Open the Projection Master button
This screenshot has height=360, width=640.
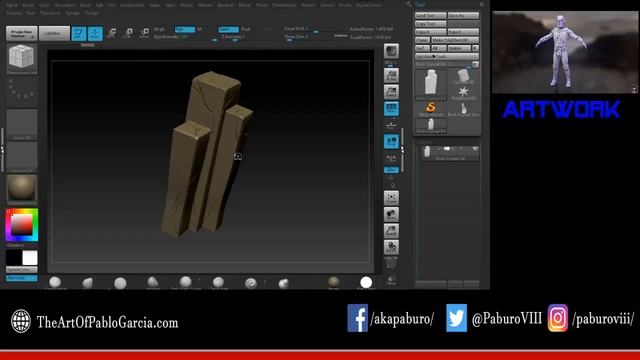tap(22, 33)
